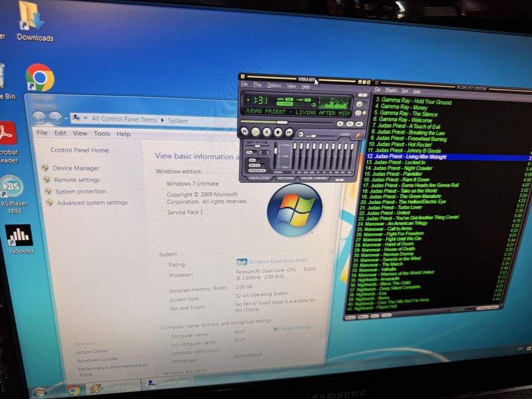The height and width of the screenshot is (399, 532).
Task: Open Control Panel Edit menu
Action: coord(60,133)
